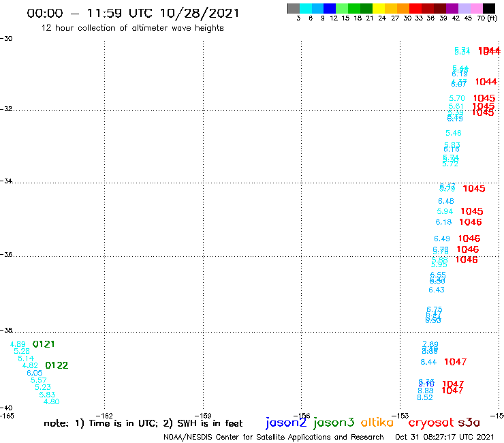The height and width of the screenshot is (443, 504).
Task: Click the longitude axis label '-162'
Action: [104, 416]
